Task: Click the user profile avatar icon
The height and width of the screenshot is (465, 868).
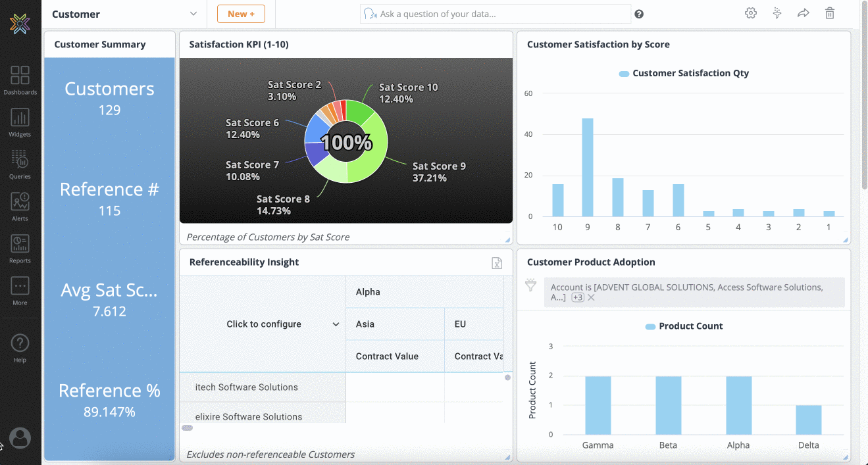Action: click(20, 438)
